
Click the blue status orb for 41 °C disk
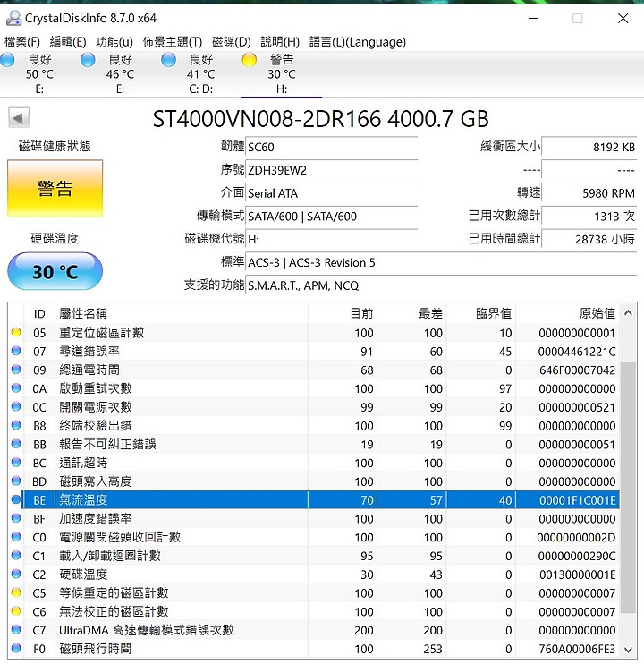click(168, 60)
